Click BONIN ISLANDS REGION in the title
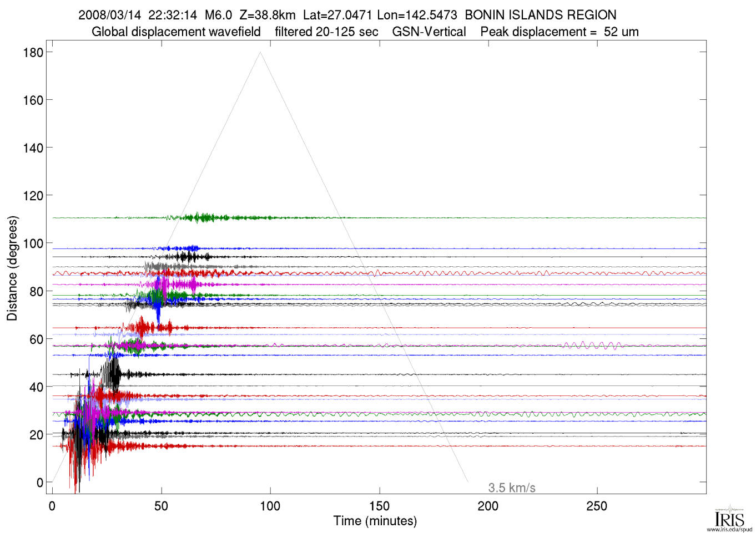This screenshot has height=533, width=756. click(540, 15)
